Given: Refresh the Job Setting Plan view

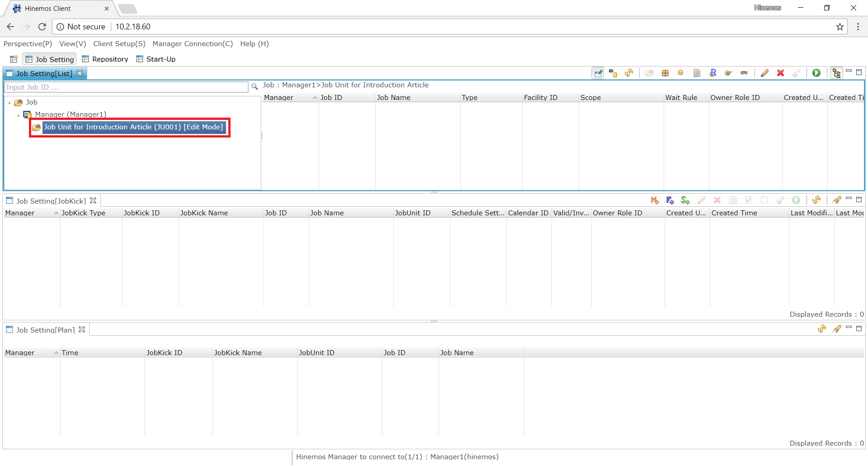Looking at the screenshot, I should click(x=822, y=329).
